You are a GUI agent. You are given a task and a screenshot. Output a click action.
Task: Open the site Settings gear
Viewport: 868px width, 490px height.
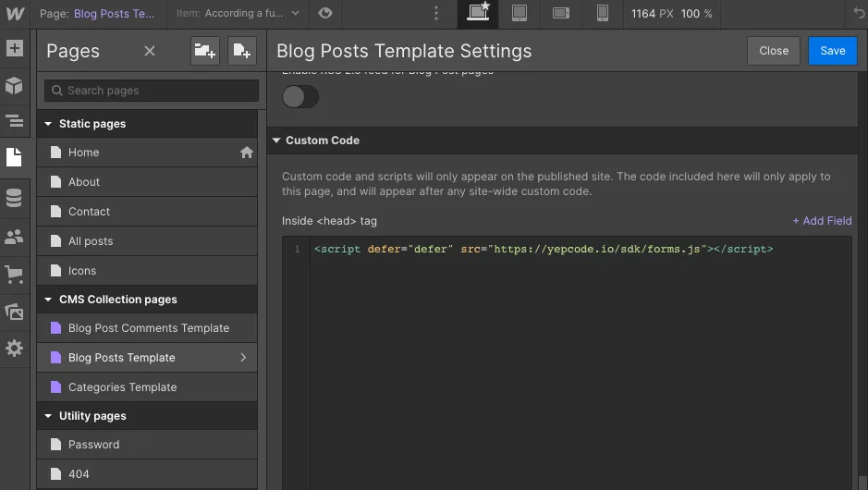(x=14, y=349)
